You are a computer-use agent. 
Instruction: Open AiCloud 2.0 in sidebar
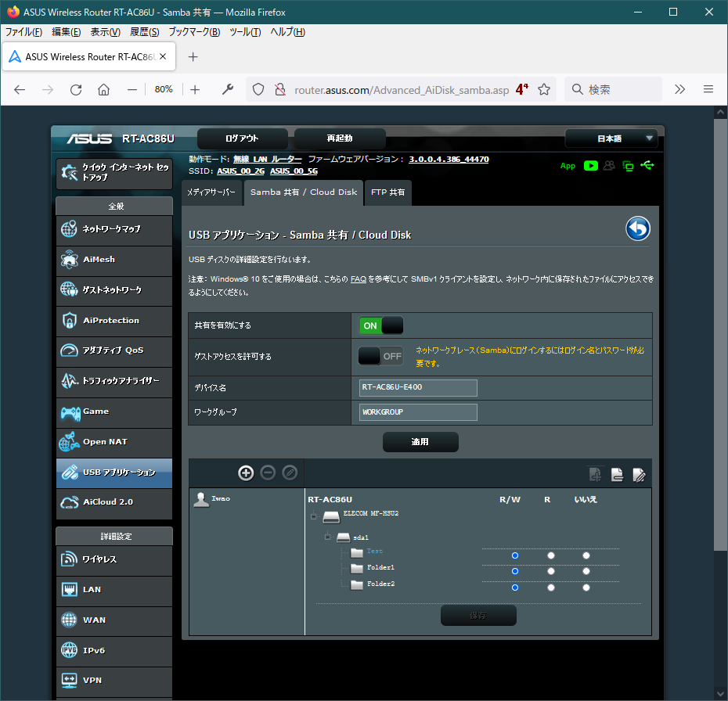(x=114, y=502)
